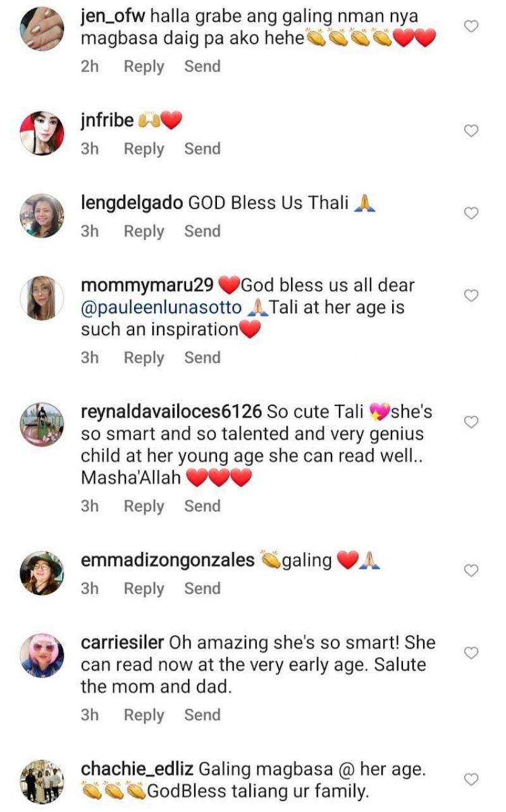506x812 pixels.
Task: Reply to jen_ofw's comment
Action: (x=144, y=66)
